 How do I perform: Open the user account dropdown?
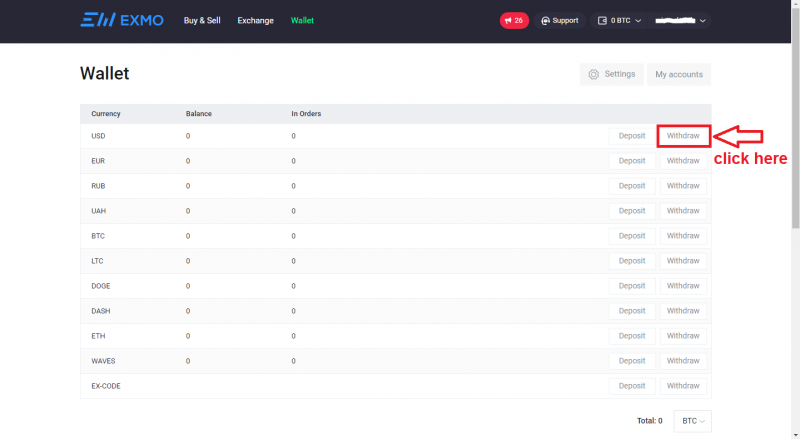pyautogui.click(x=680, y=20)
